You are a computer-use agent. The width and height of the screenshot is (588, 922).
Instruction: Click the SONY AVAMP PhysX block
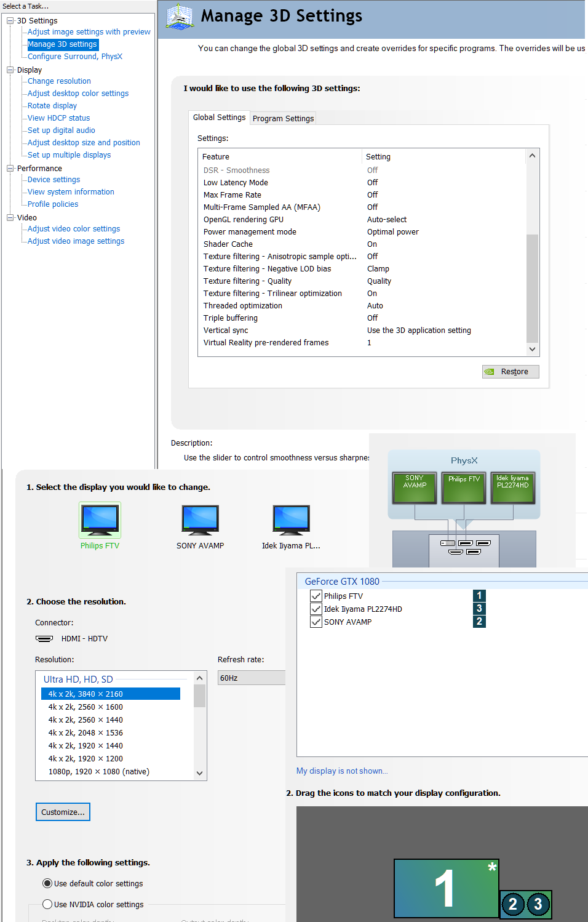(415, 487)
